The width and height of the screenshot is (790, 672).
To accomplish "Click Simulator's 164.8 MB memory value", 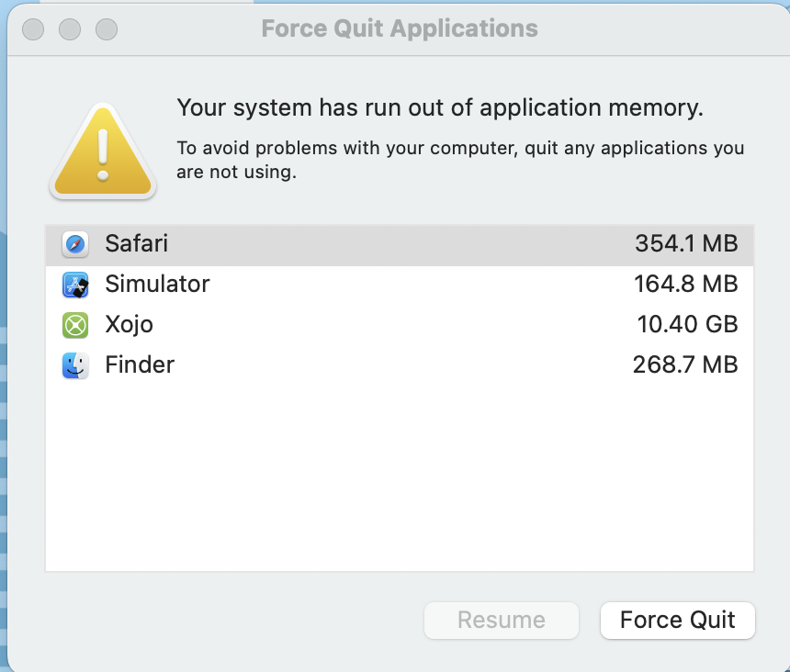I will click(x=685, y=284).
